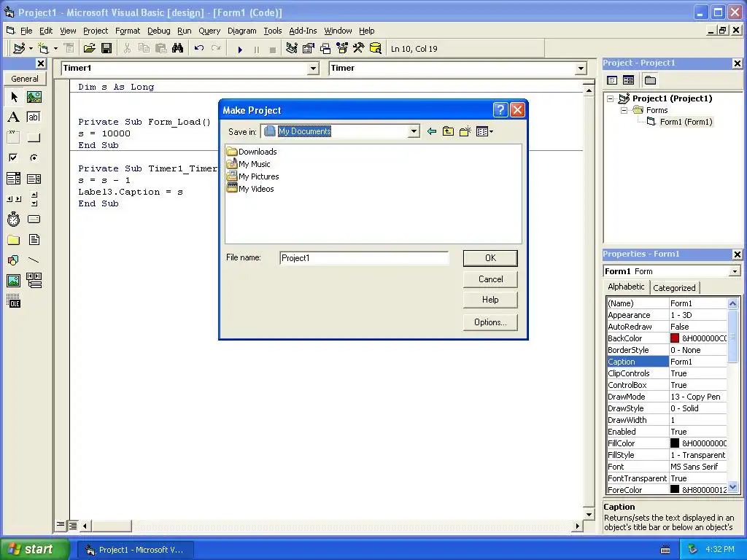This screenshot has width=747, height=560.
Task: Open the Diagram menu
Action: click(x=241, y=31)
